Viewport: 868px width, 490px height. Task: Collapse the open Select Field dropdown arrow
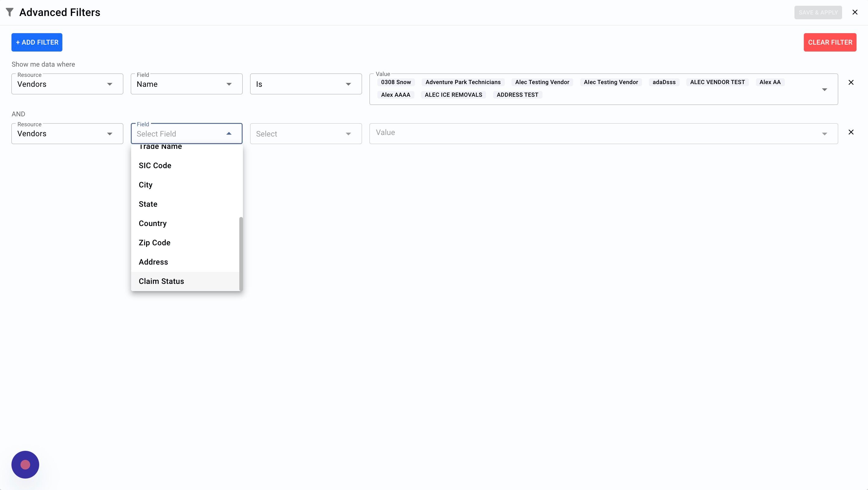229,134
